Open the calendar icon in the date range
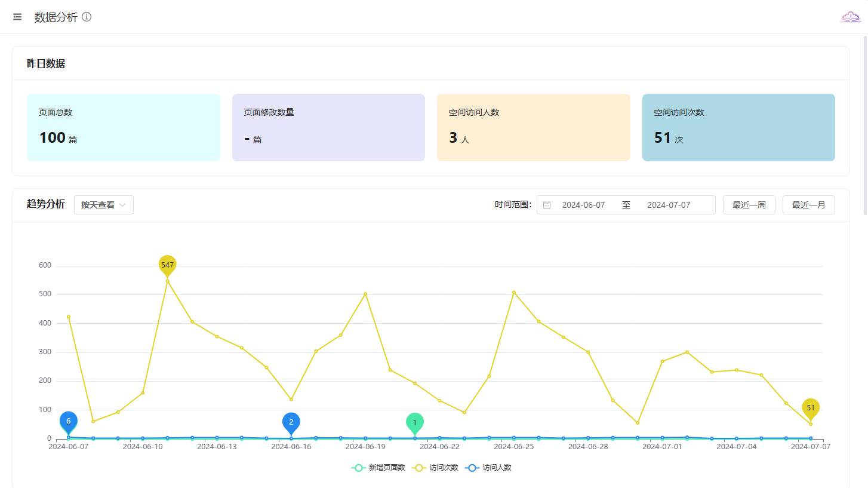868x488 pixels. pyautogui.click(x=547, y=205)
